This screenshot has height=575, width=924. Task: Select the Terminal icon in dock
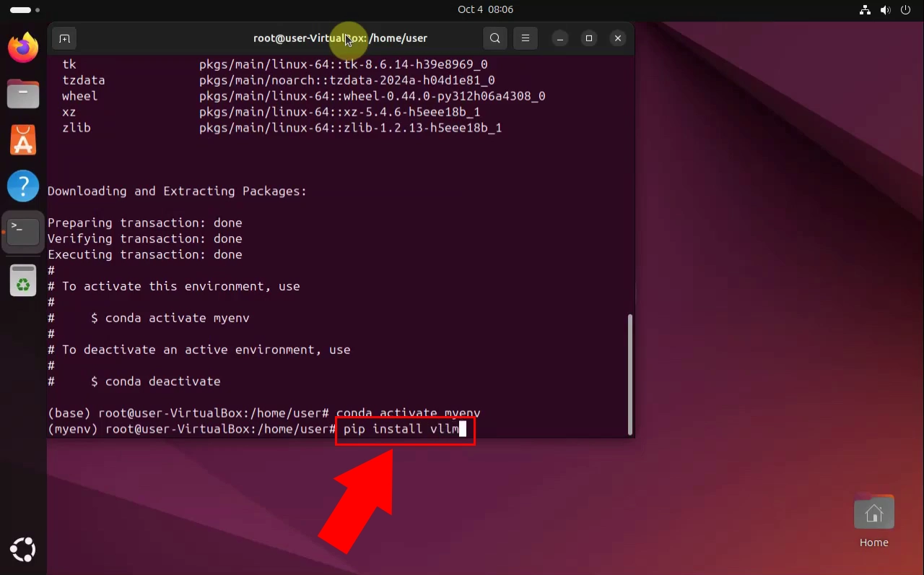click(x=23, y=232)
